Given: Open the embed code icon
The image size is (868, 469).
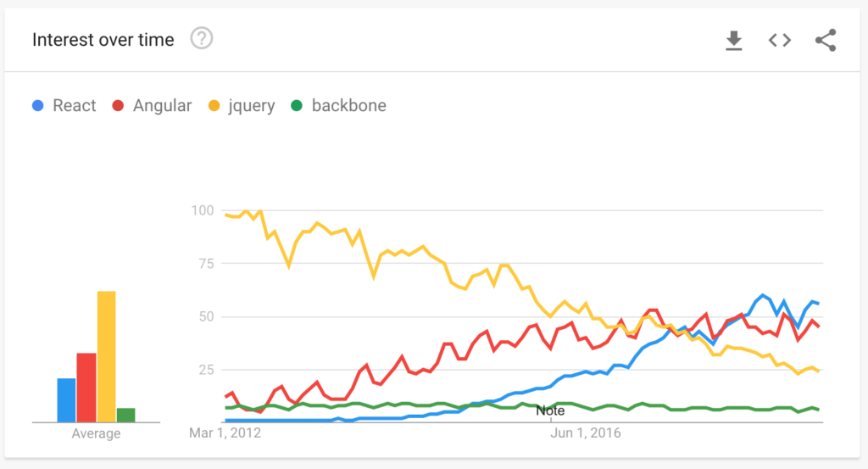Looking at the screenshot, I should pos(780,40).
